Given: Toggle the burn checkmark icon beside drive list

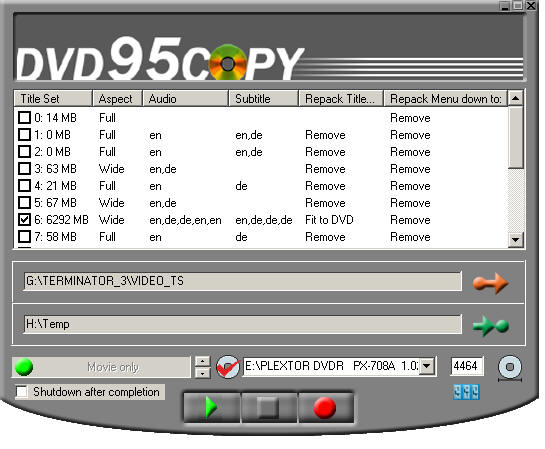Looking at the screenshot, I should coord(228,367).
